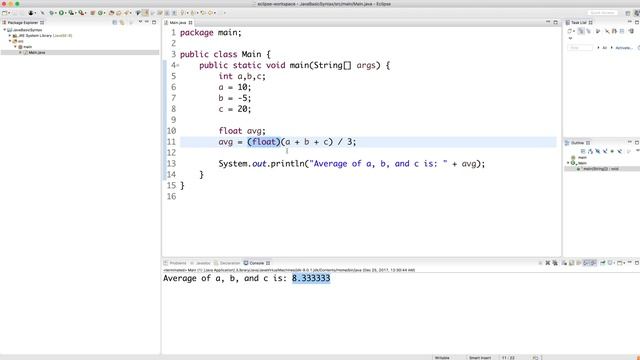This screenshot has height=360, width=640.
Task: Select the Main.java editor tab
Action: [x=178, y=23]
